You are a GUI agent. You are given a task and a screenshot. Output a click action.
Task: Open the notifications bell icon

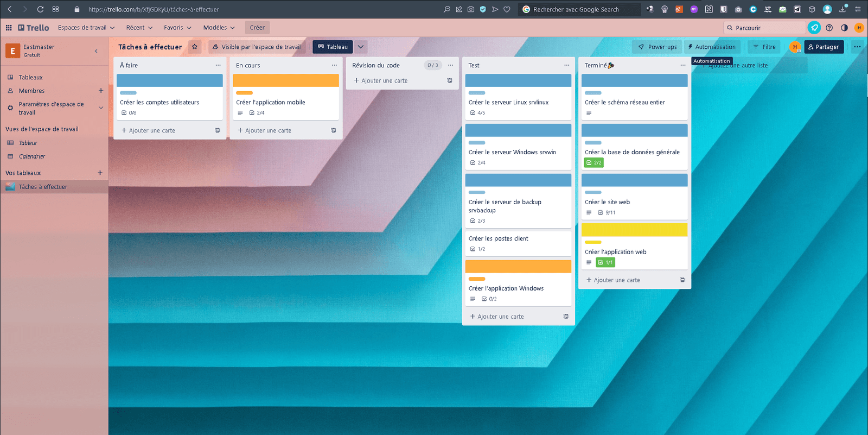click(x=814, y=28)
